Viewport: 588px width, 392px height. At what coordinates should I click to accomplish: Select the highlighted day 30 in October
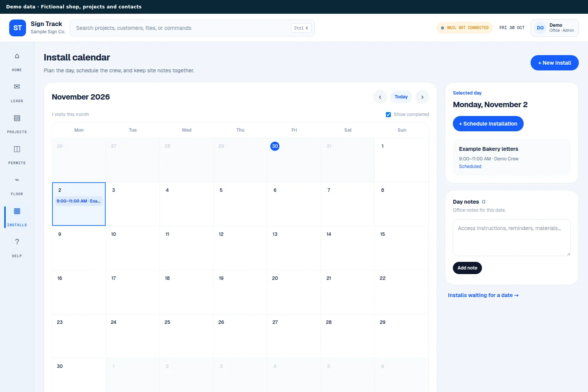coord(275,146)
